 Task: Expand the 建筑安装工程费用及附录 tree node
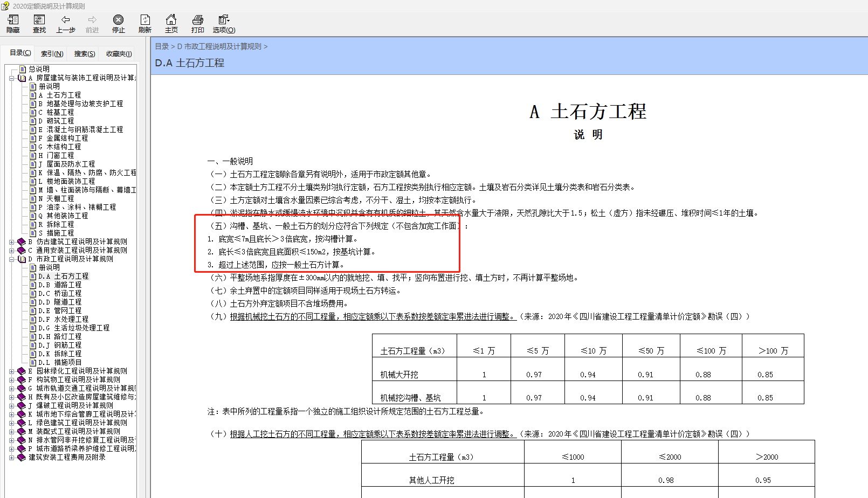[11, 458]
